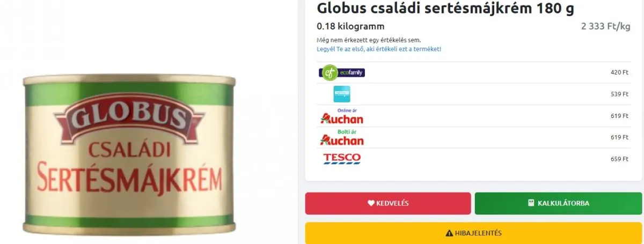The image size is (644, 244).
Task: Add the product to the Kalkulátorba calculator
Action: [558, 203]
